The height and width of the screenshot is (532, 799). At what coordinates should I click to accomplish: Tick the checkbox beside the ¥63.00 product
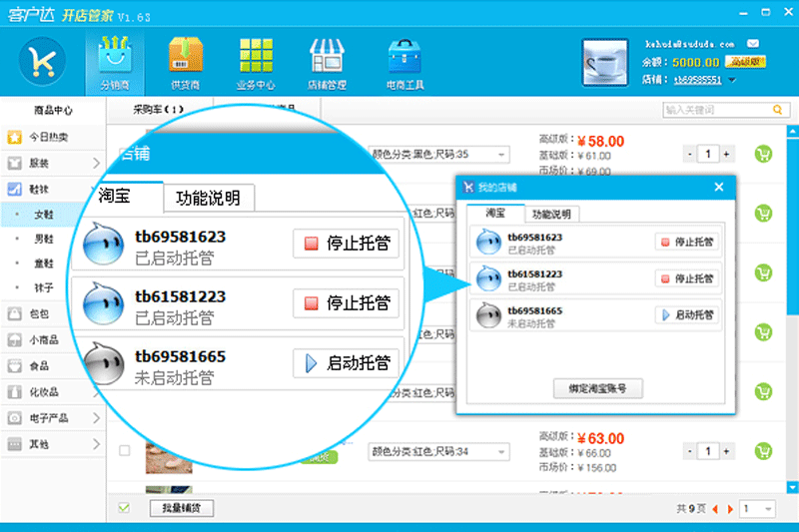point(124,450)
